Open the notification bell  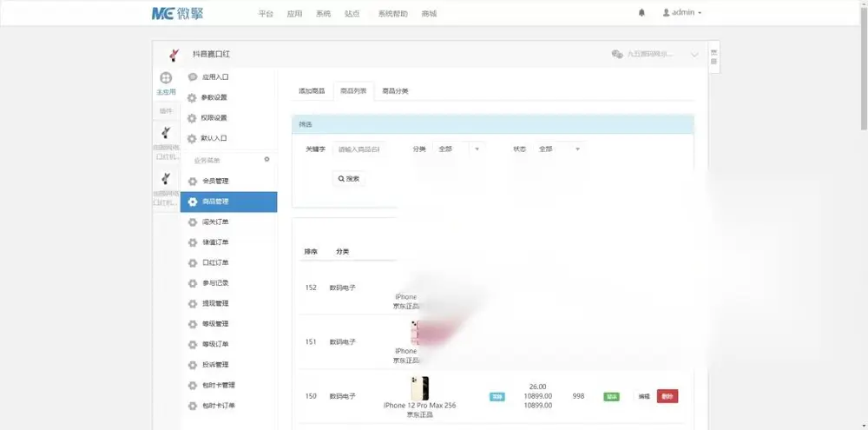click(641, 13)
